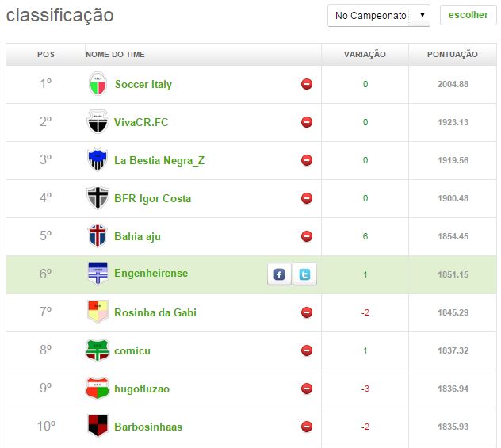Click the red minus icon beside Bahia aju

click(307, 236)
